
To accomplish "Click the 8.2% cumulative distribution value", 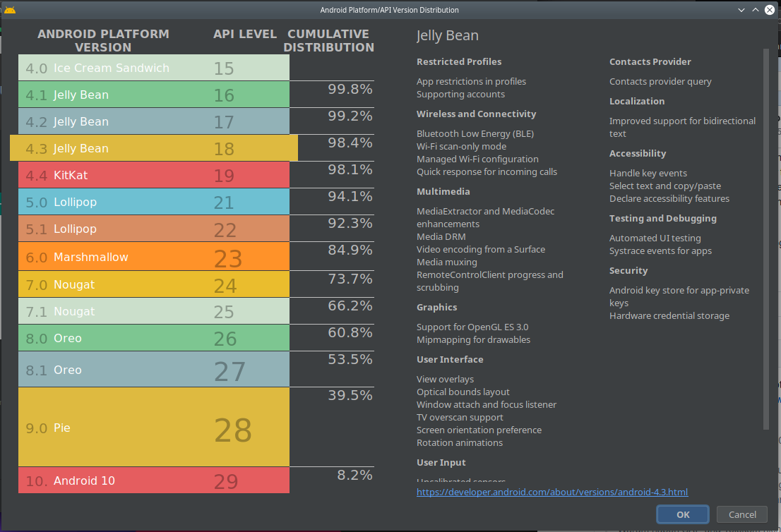I will pyautogui.click(x=354, y=475).
